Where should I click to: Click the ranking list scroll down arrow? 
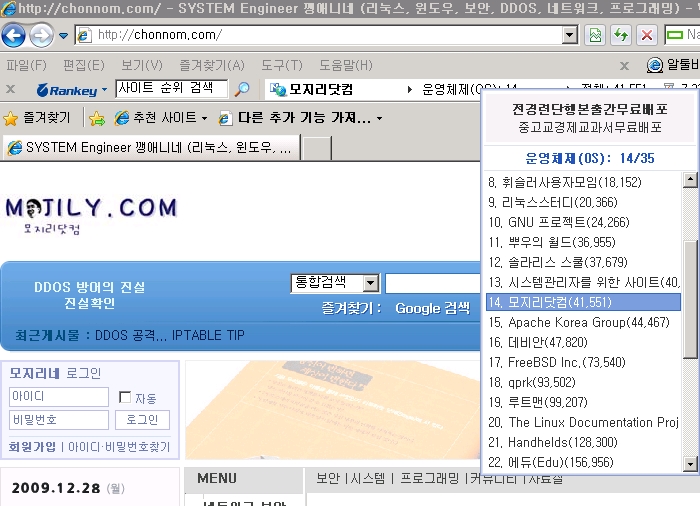click(x=690, y=464)
